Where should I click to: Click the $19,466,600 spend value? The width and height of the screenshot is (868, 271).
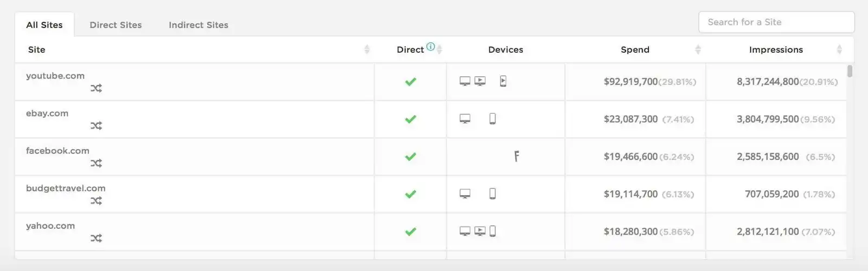[x=630, y=157]
